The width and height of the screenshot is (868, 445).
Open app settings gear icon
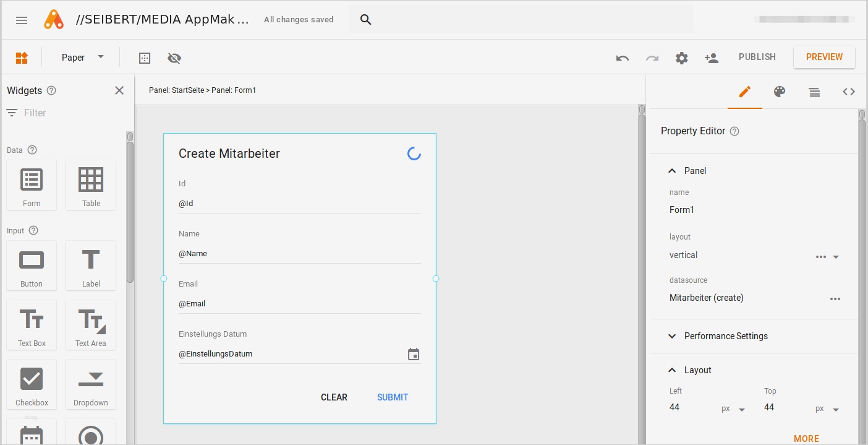[681, 58]
